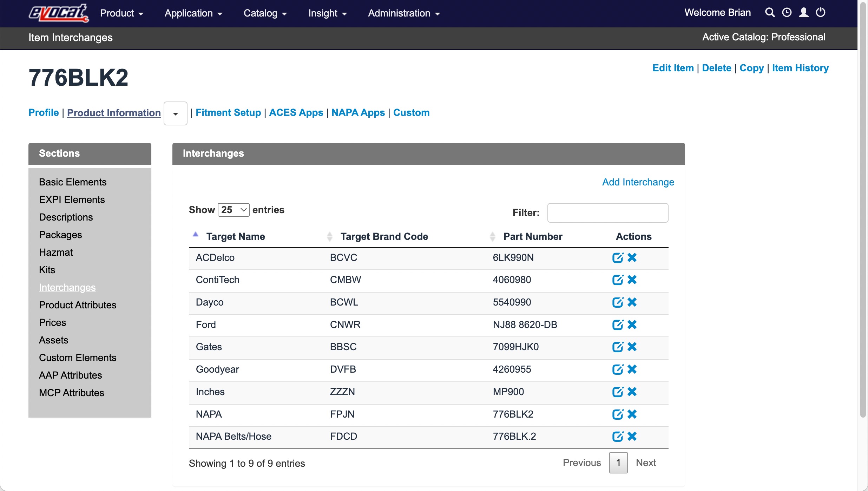
Task: Delete the Gates interchange row
Action: pyautogui.click(x=632, y=347)
